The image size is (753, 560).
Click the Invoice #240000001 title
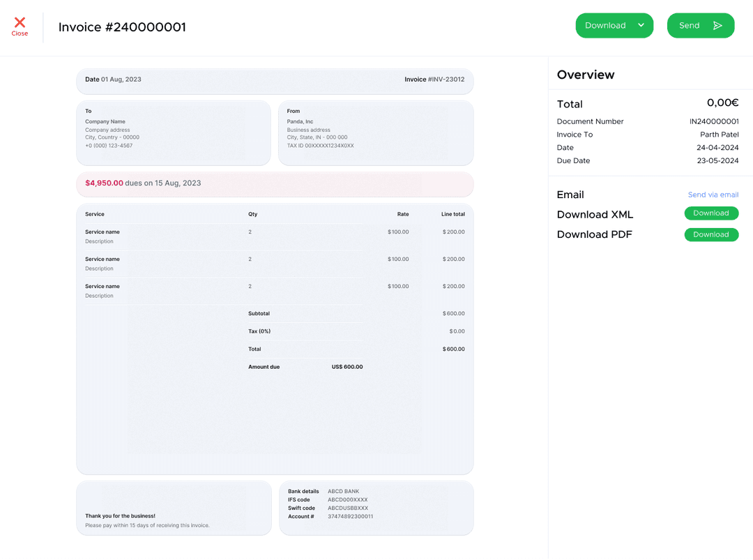click(x=122, y=27)
